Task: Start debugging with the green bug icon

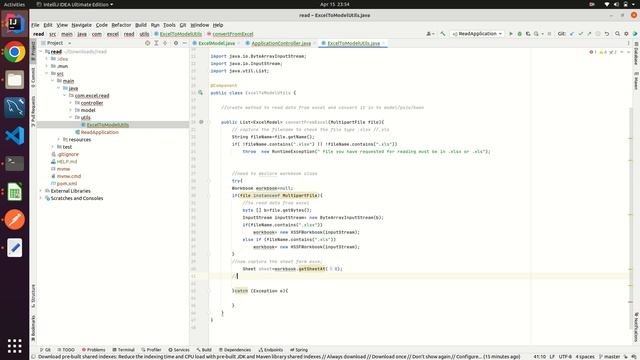Action: pyautogui.click(x=519, y=34)
